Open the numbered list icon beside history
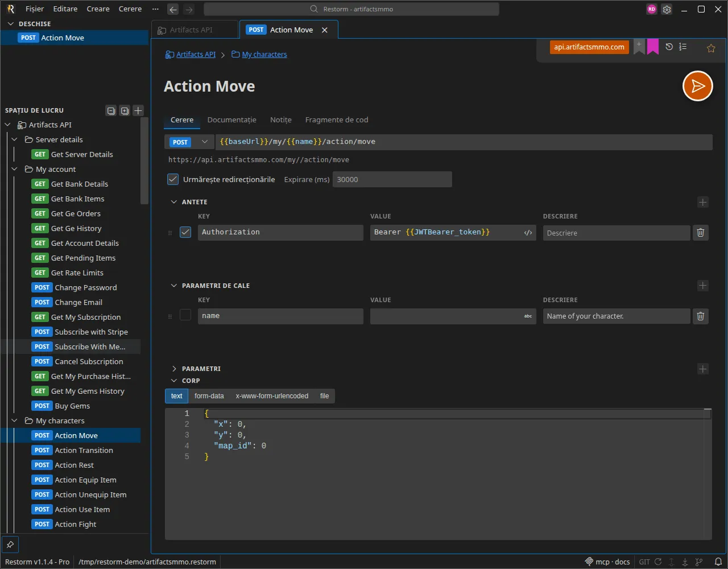The image size is (728, 569). tap(683, 47)
